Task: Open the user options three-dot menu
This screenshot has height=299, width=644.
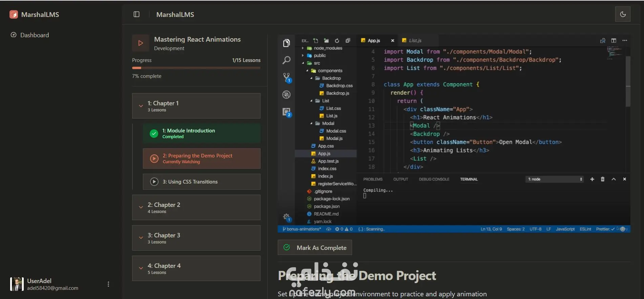Action: click(108, 284)
